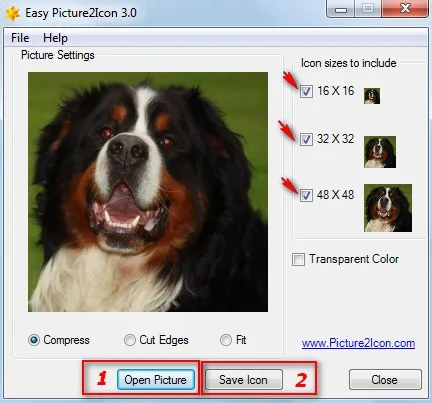This screenshot has width=432, height=403.
Task: Open the File menu
Action: pyautogui.click(x=20, y=38)
